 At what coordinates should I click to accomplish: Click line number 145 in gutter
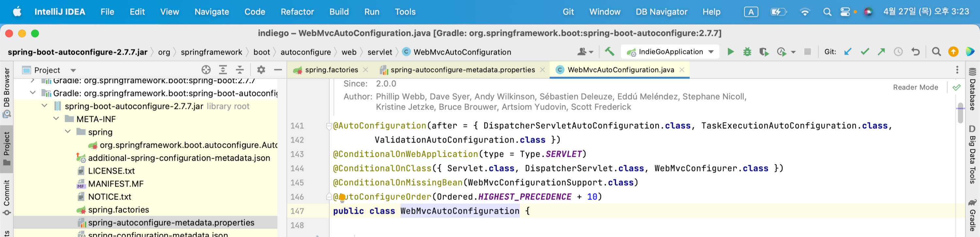tap(297, 183)
